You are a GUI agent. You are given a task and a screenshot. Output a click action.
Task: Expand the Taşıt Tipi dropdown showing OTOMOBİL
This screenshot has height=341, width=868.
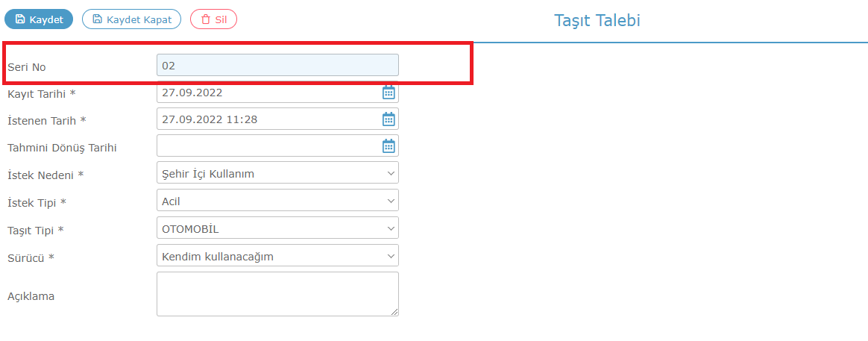[x=277, y=228]
